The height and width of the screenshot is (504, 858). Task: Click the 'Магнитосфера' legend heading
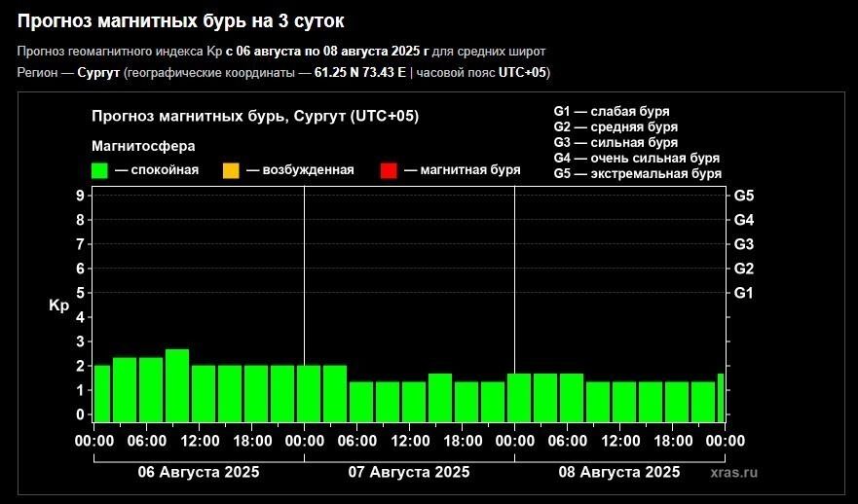click(142, 146)
